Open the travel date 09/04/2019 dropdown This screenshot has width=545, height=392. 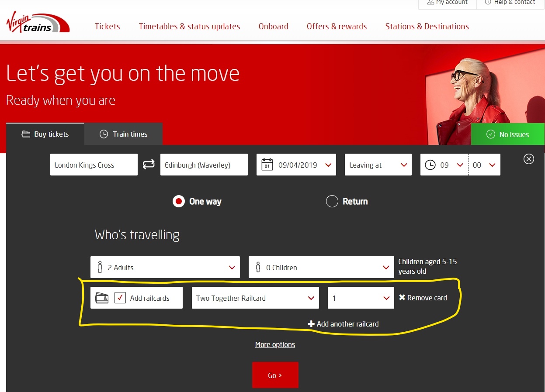coord(296,165)
